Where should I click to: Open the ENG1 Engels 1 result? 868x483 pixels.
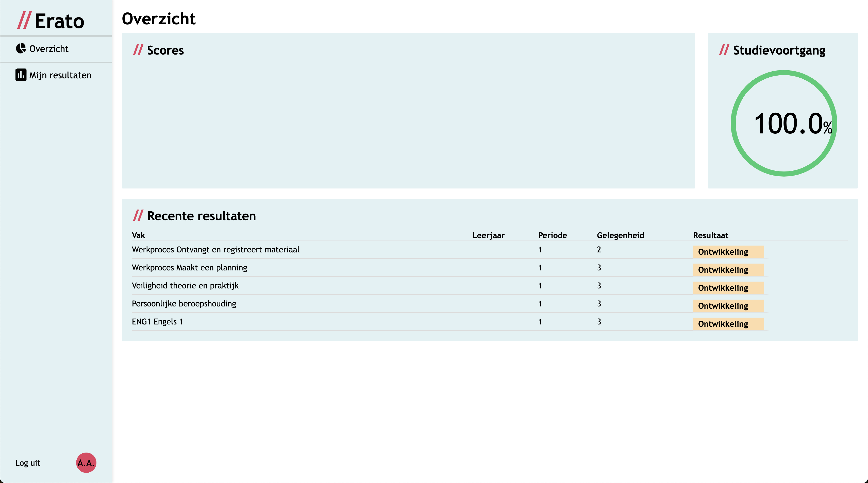click(x=157, y=322)
